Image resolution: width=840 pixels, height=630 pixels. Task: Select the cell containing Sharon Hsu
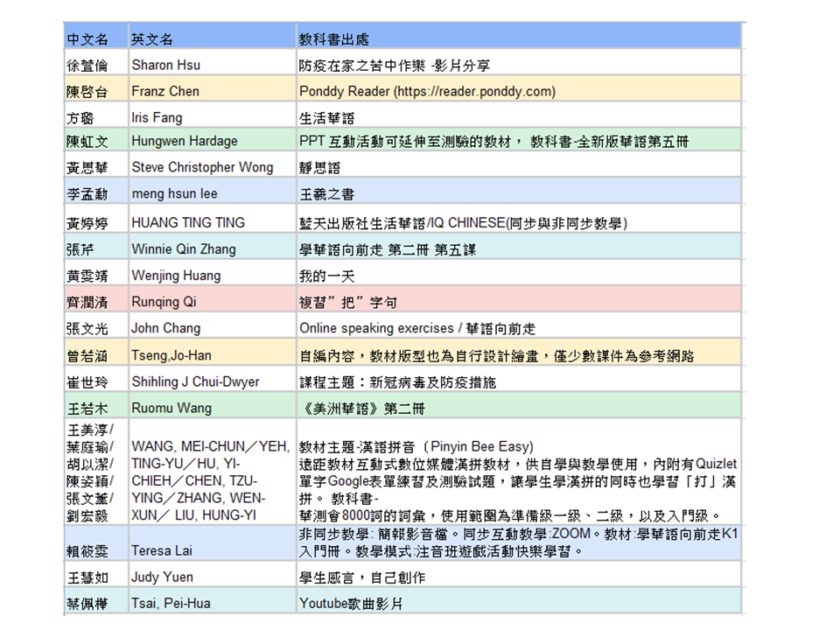pyautogui.click(x=168, y=63)
